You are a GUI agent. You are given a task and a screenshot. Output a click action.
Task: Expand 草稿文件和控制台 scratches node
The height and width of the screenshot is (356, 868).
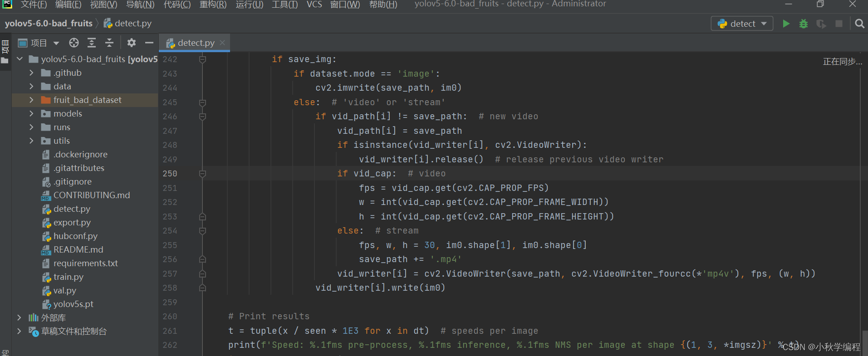tap(19, 331)
